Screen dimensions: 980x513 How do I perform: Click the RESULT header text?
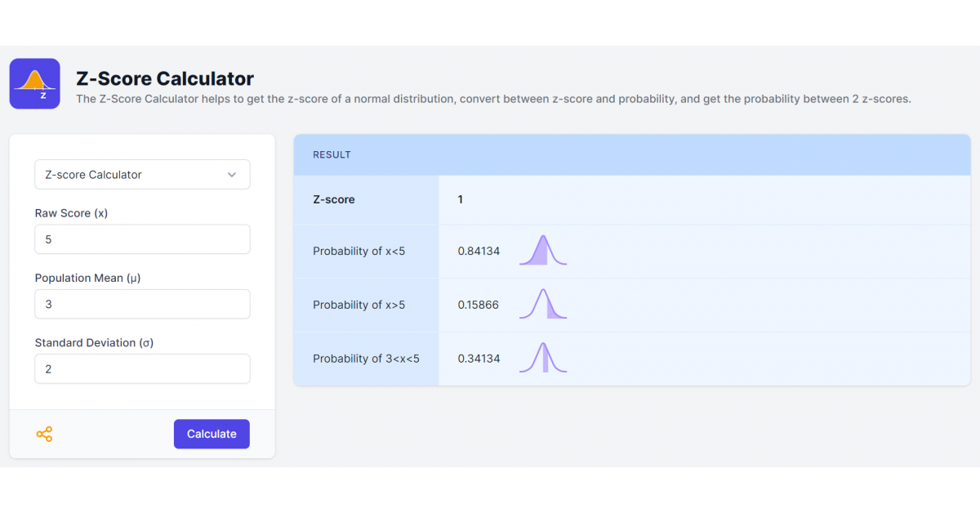click(x=332, y=154)
